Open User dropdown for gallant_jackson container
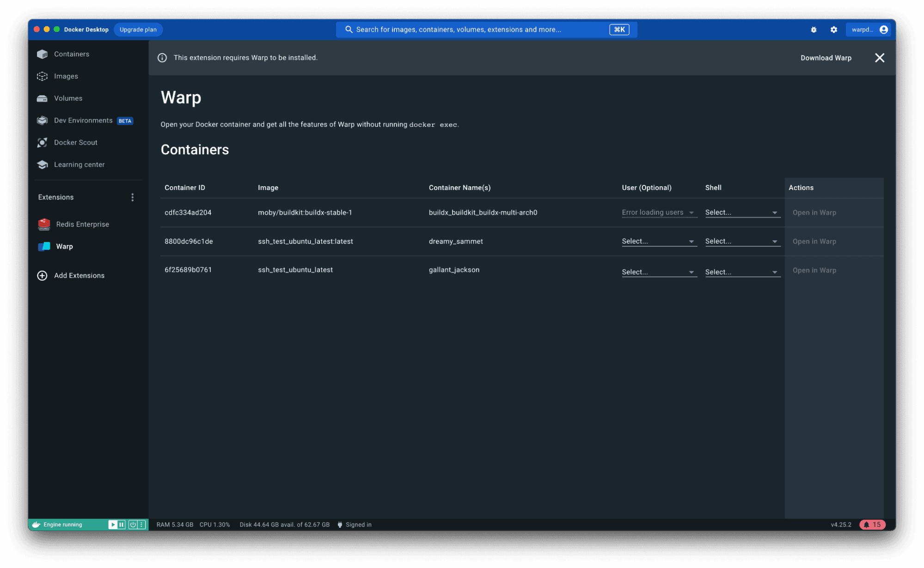The image size is (924, 568). pyautogui.click(x=658, y=272)
